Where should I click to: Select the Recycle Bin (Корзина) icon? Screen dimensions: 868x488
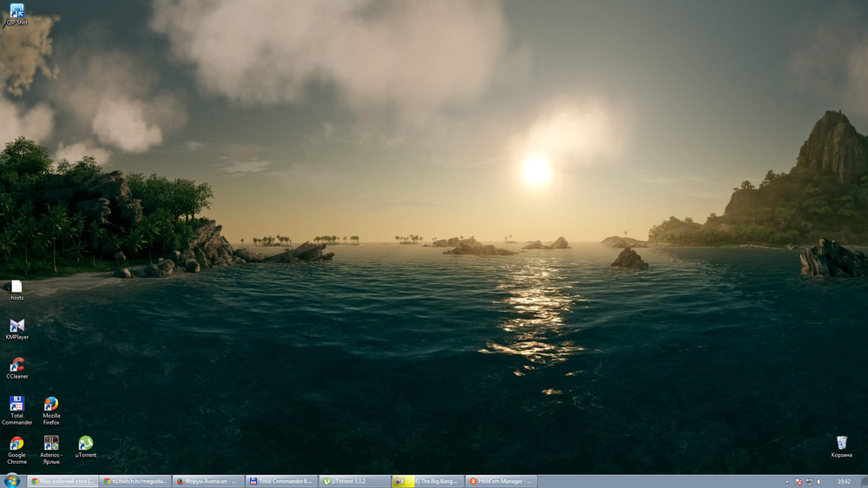click(x=841, y=446)
